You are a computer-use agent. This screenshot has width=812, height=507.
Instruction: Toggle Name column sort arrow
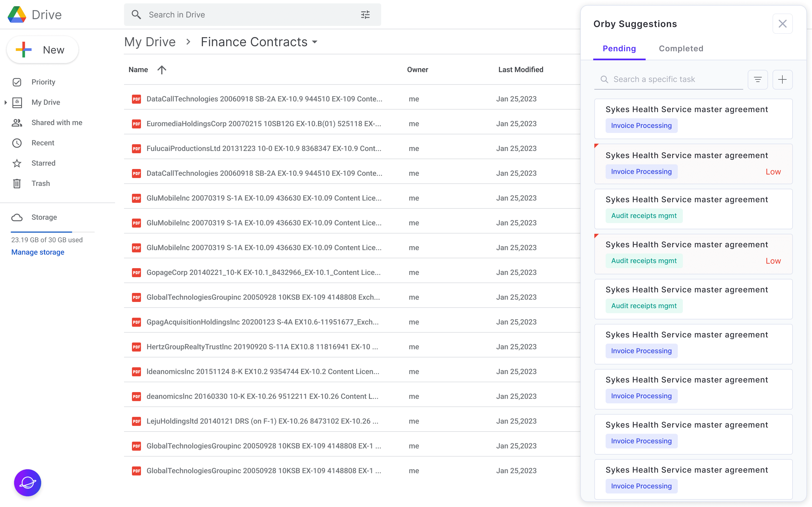[x=162, y=70]
